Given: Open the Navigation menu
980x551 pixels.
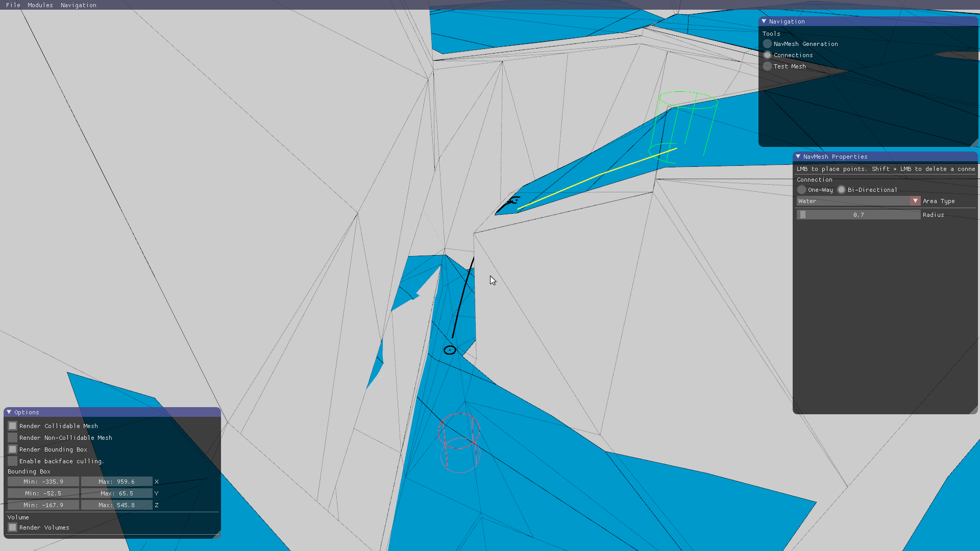Looking at the screenshot, I should coord(79,5).
